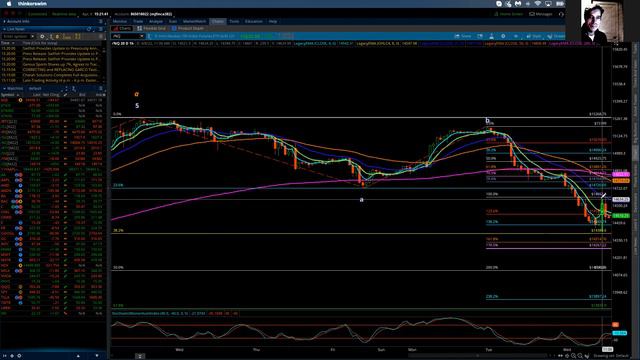Open the Tools tab
Viewport: 640px width, 360px height.
pyautogui.click(x=234, y=21)
